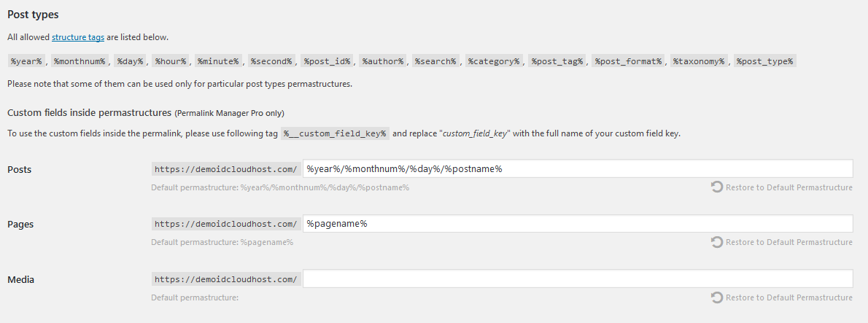Click Default permastructure hint under Posts field
The height and width of the screenshot is (323, 868).
pyautogui.click(x=280, y=187)
